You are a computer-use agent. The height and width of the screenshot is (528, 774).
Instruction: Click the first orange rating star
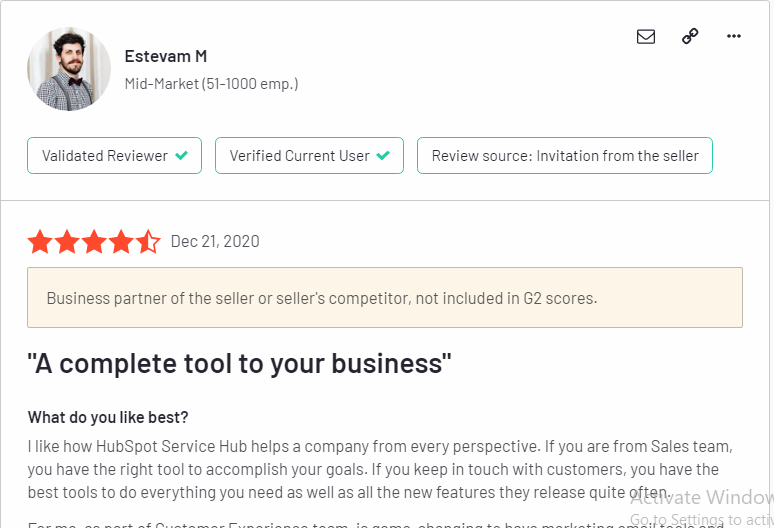(40, 241)
